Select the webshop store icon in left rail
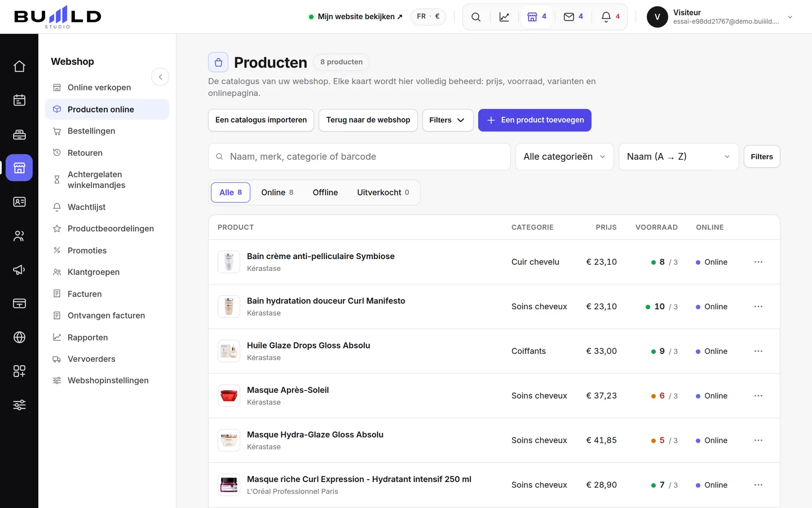Screen dimensions: 812x508 [x=19, y=168]
